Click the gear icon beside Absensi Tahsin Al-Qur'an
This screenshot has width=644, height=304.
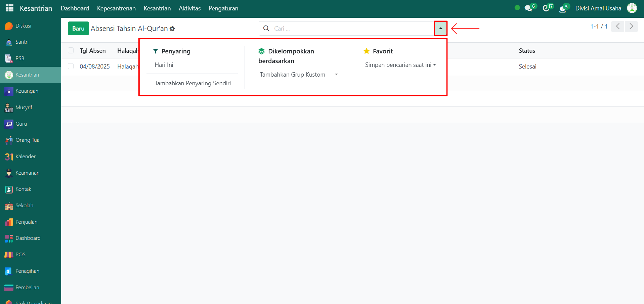pos(172,29)
